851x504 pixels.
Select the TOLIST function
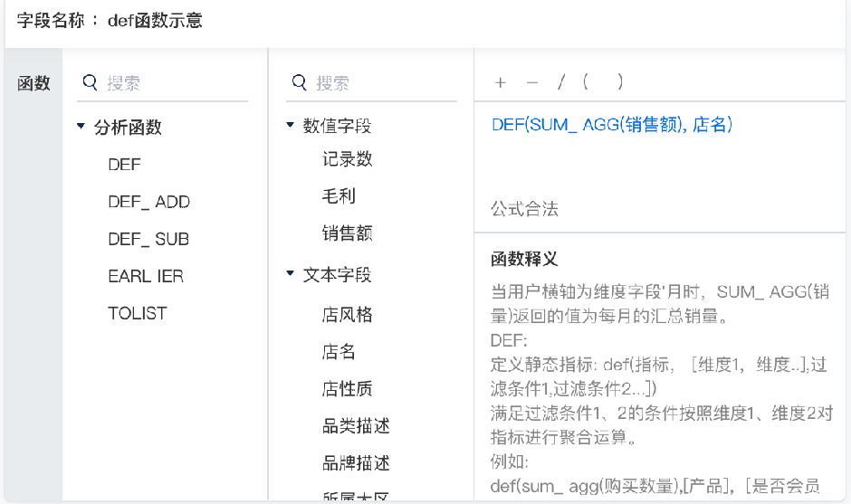click(138, 313)
